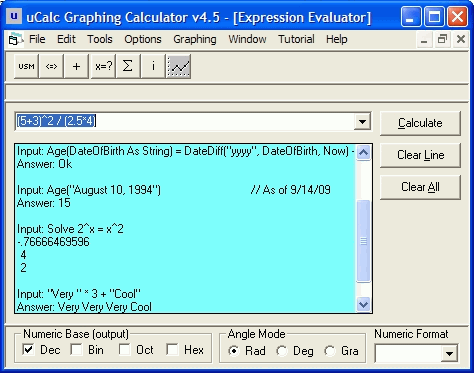Expand the expression history dropdown arrow
Viewport: 474px width, 373px height.
point(362,122)
